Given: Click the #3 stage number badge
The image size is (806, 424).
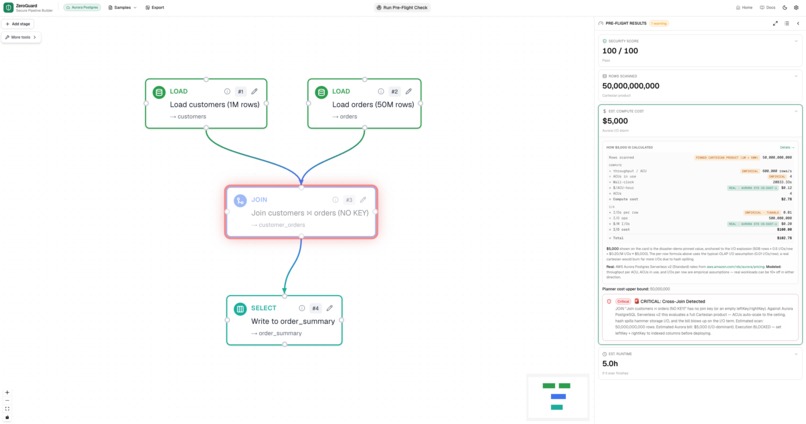Looking at the screenshot, I should coord(349,200).
